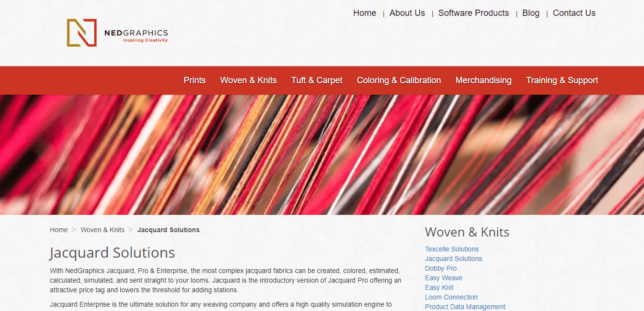The height and width of the screenshot is (311, 644).
Task: Open Jacquard Solutions sidebar link
Action: [453, 259]
